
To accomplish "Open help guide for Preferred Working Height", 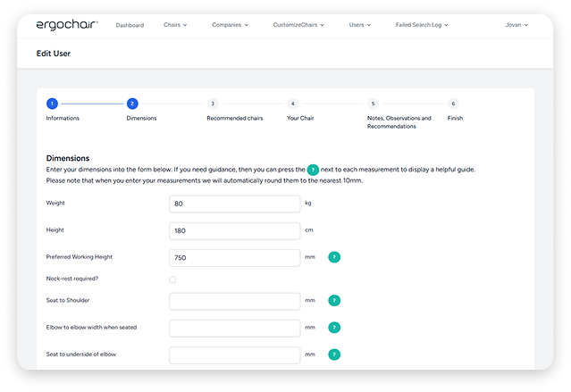I will point(334,257).
